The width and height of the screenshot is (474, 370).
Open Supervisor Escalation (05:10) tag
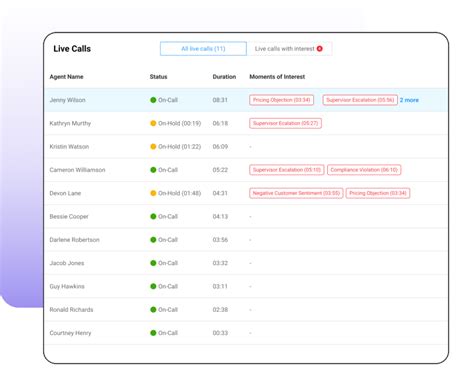(287, 170)
